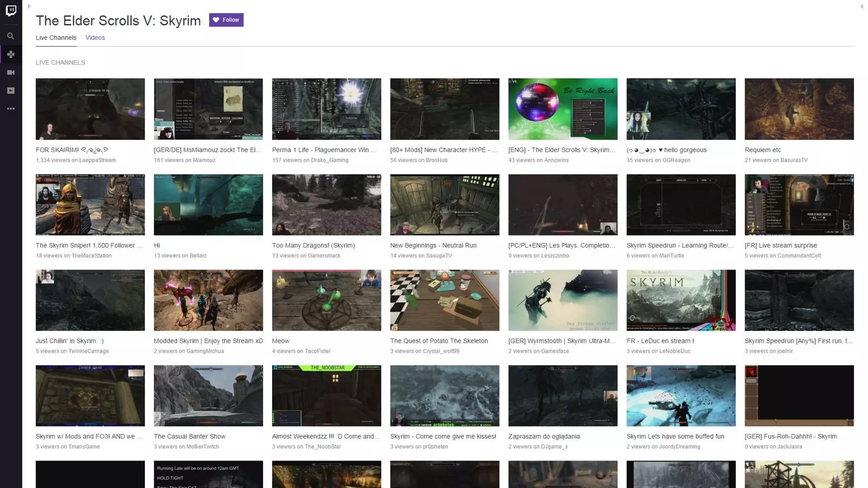868x488 pixels.
Task: Open the more options ellipsis icon
Action: click(x=11, y=109)
